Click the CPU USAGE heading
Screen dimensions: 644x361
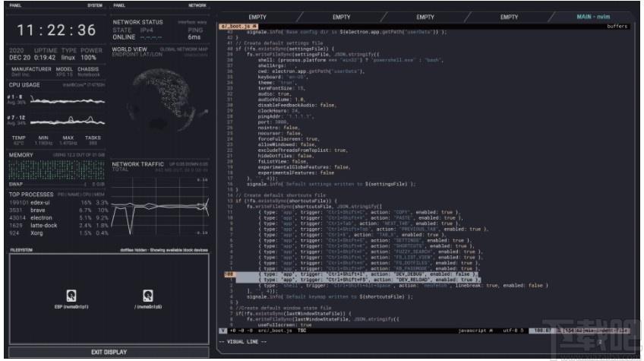[x=24, y=84]
